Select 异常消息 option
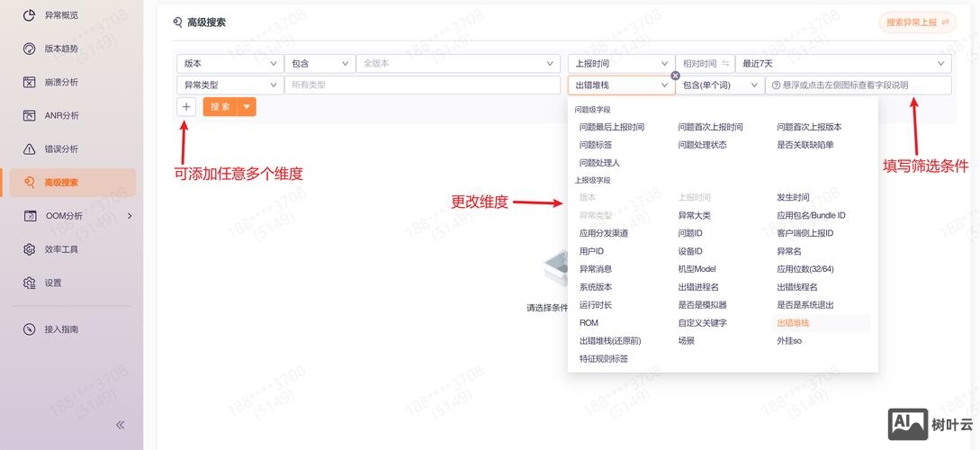Image resolution: width=980 pixels, height=450 pixels. pyautogui.click(x=595, y=269)
